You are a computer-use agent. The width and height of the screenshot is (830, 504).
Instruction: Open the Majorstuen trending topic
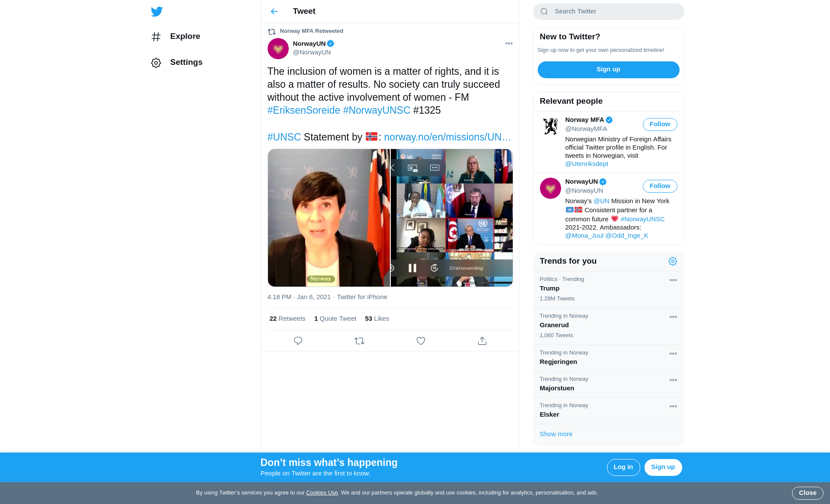tap(608, 384)
